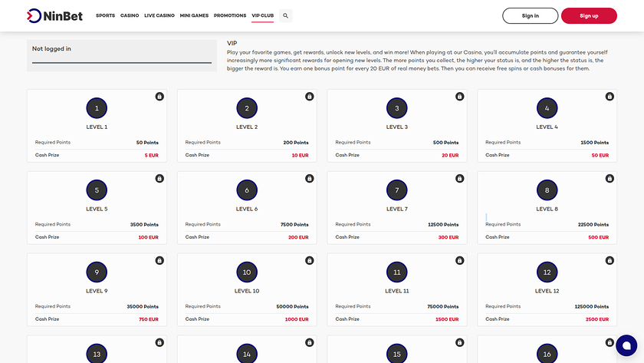This screenshot has width=644, height=363.
Task: Click the lock icon on Level 4 card
Action: click(609, 97)
